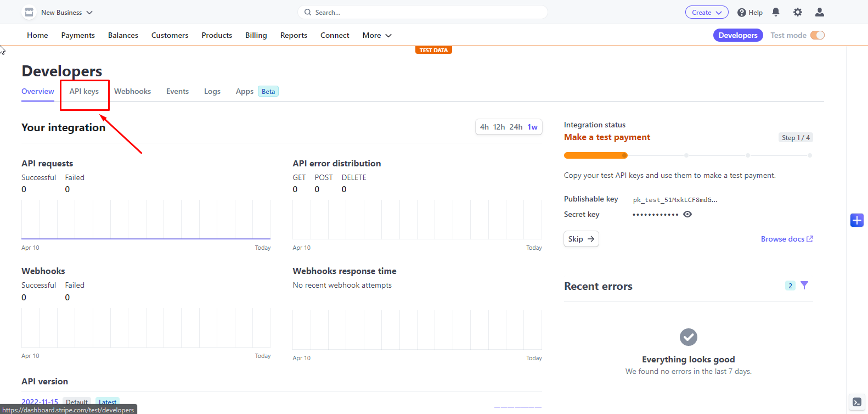Switch to the API keys tab

84,91
